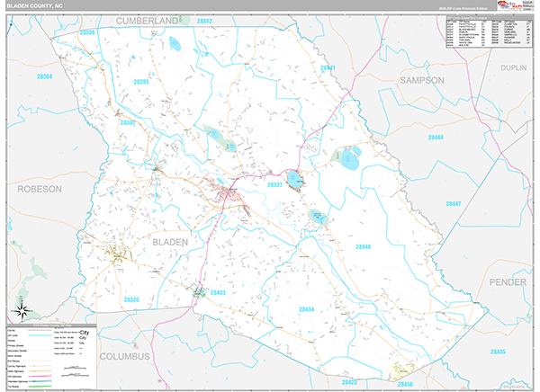Select the SAMPSON county label
The width and height of the screenshot is (540, 392).
(x=422, y=81)
